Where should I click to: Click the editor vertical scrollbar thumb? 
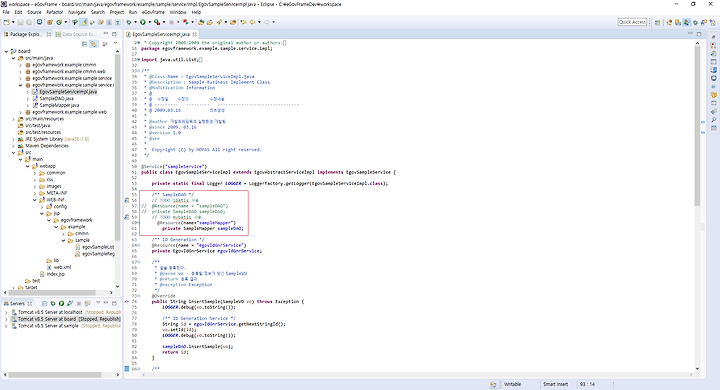click(697, 126)
